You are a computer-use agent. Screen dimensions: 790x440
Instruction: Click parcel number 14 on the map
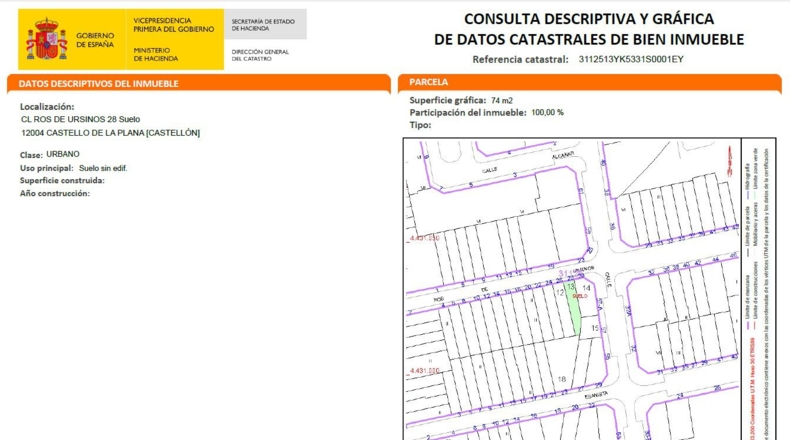[586, 288]
